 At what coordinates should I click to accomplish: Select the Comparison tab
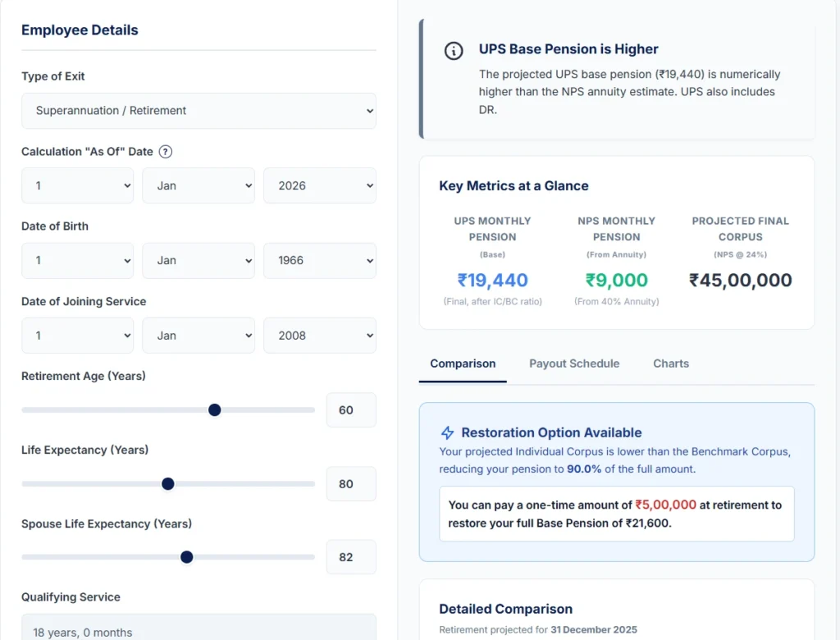tap(463, 363)
